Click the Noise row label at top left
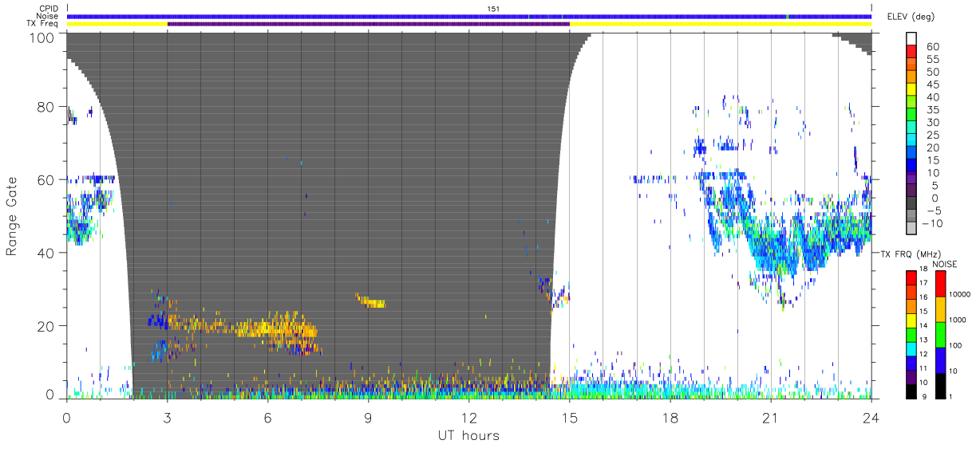Screen dimensions: 980x452 49,16
